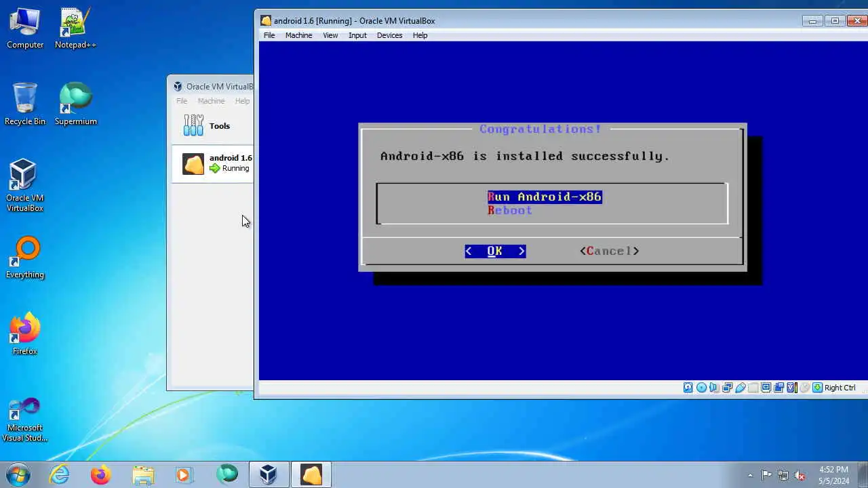
Task: Open the View menu of VM window
Action: coord(330,35)
